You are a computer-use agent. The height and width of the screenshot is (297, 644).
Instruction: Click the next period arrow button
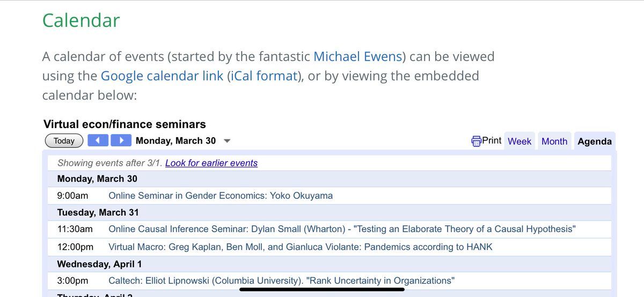click(x=121, y=141)
